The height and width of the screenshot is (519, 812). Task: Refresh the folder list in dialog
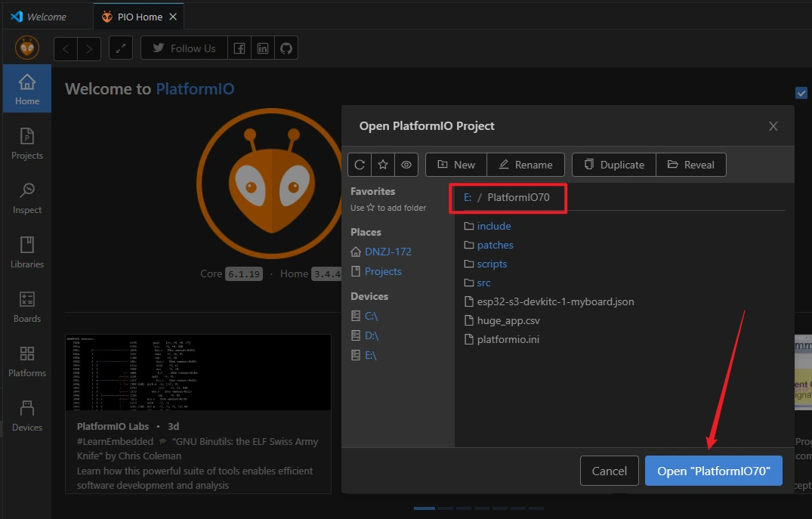click(360, 165)
